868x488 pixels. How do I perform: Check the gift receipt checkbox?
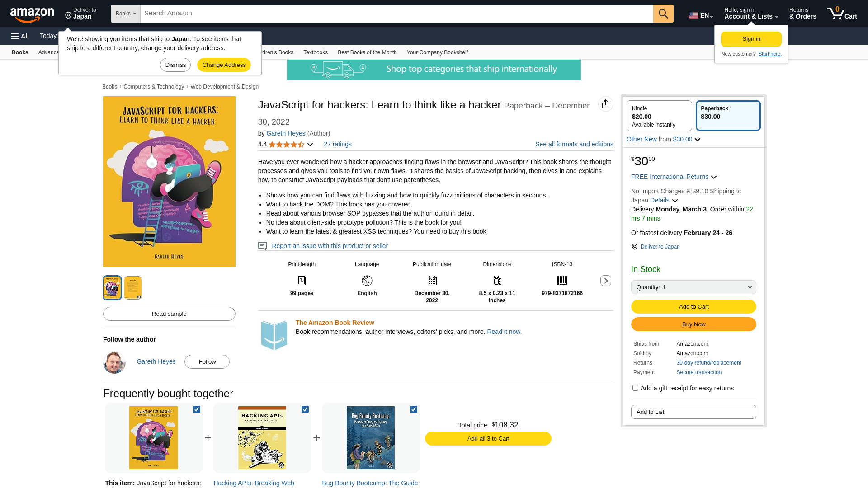point(635,388)
